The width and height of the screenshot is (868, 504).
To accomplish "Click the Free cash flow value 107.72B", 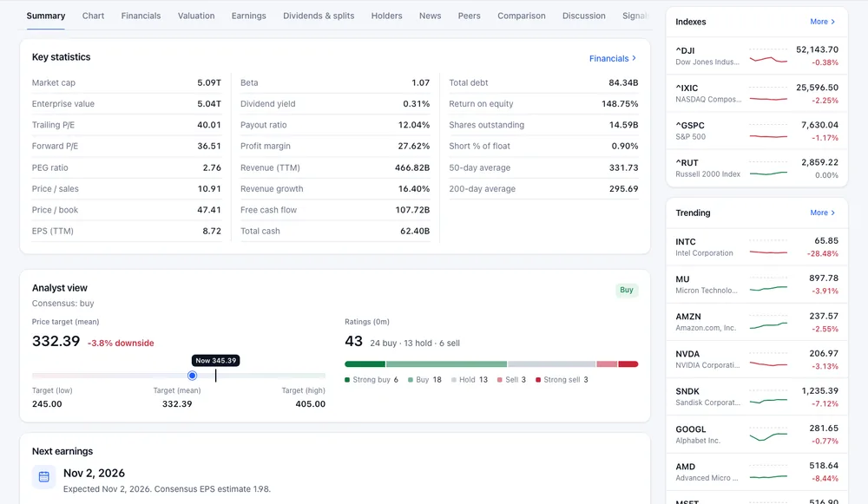I will 412,210.
